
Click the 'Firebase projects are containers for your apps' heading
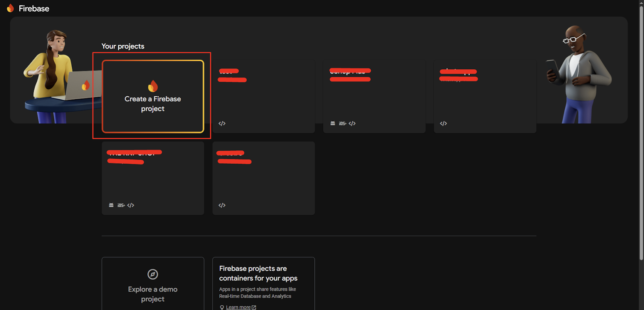(258, 273)
